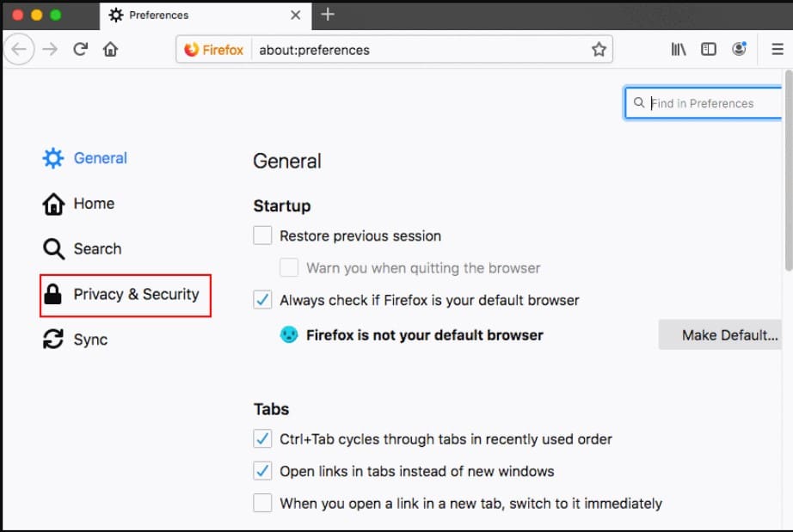Image resolution: width=793 pixels, height=532 pixels.
Task: Enable Restore previous session
Action: pyautogui.click(x=261, y=235)
